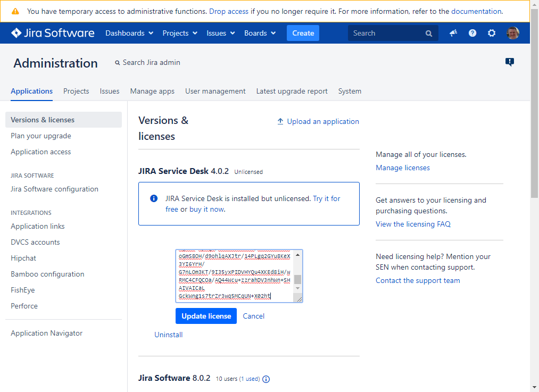This screenshot has height=392, width=539.
Task: Click the Jira Software logo
Action: coord(53,33)
